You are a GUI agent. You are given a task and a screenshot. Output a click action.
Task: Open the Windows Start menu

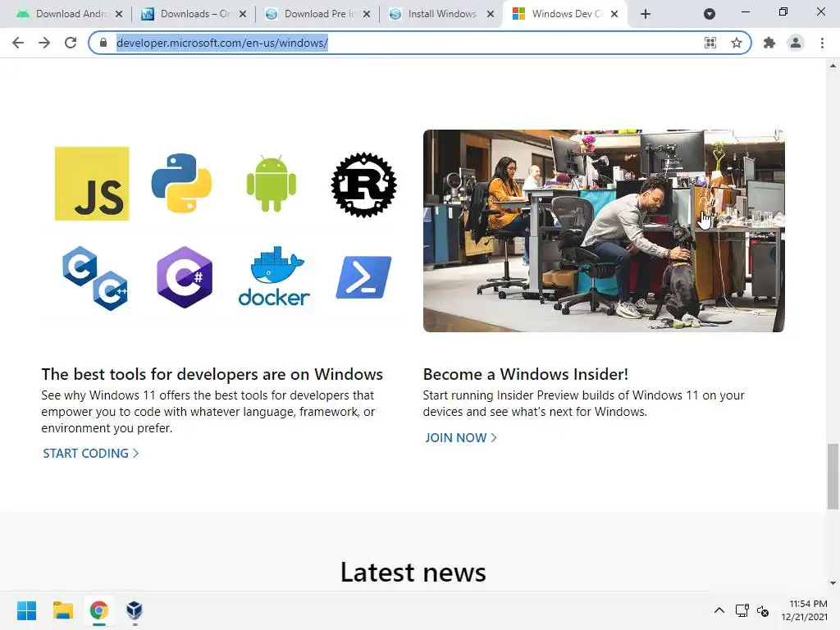click(x=26, y=610)
